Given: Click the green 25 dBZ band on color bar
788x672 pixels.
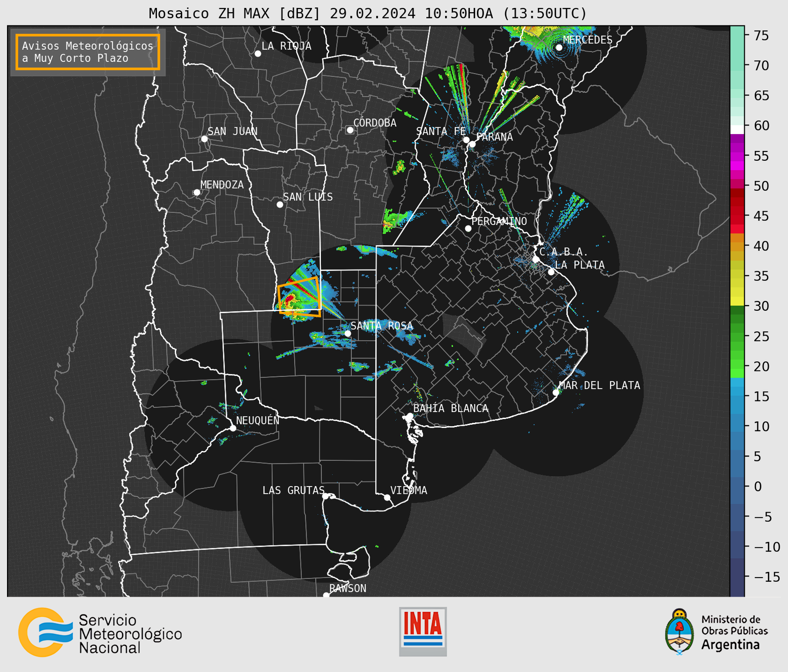Looking at the screenshot, I should pyautogui.click(x=737, y=336).
